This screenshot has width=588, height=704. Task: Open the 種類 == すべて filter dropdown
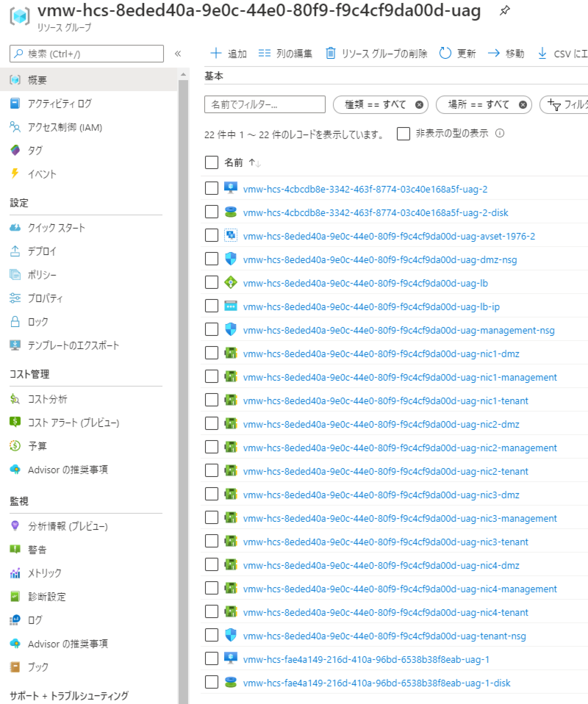[x=375, y=104]
